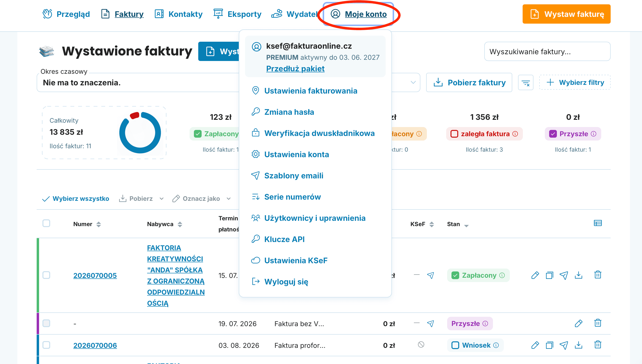
Task: Edit the Przyszłe draft invoice row
Action: point(579,323)
